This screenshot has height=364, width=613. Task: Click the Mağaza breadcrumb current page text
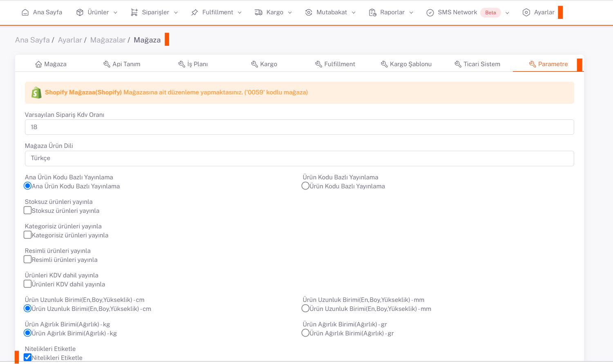(x=147, y=40)
